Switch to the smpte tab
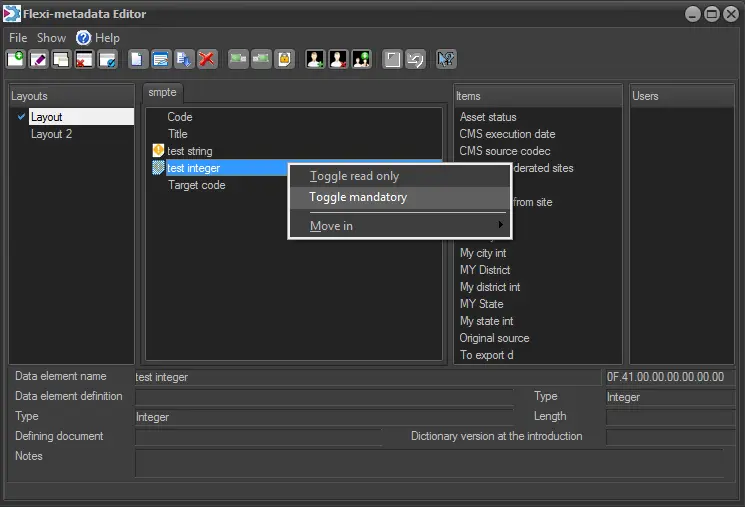Image resolution: width=745 pixels, height=507 pixels. coord(162,91)
